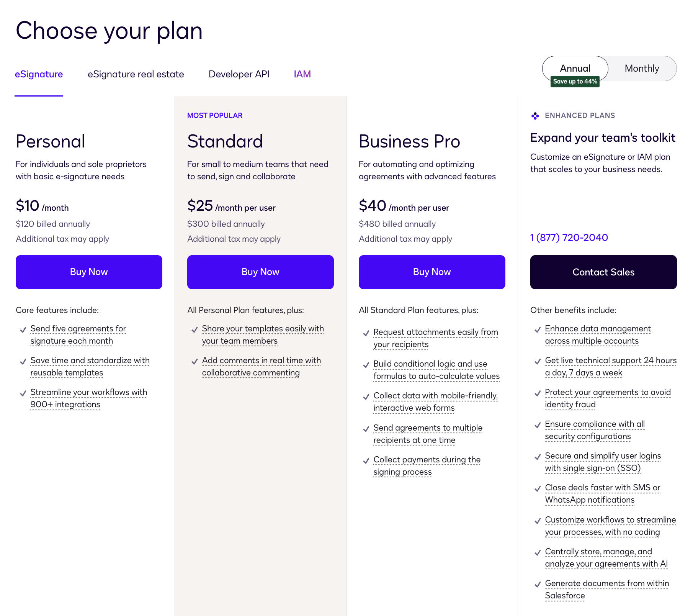Click checkmark beside Enhance data management
Screen dimensions: 693x616
(538, 329)
